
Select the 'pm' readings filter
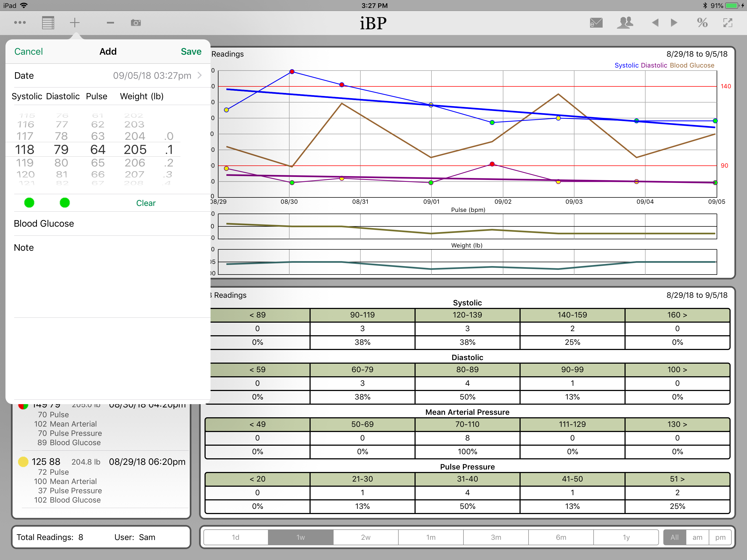pos(720,537)
